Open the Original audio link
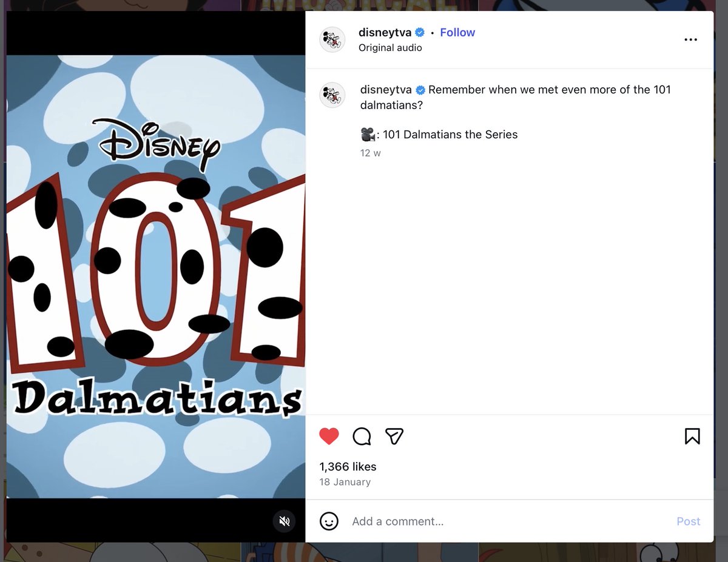The width and height of the screenshot is (728, 562). (x=390, y=48)
